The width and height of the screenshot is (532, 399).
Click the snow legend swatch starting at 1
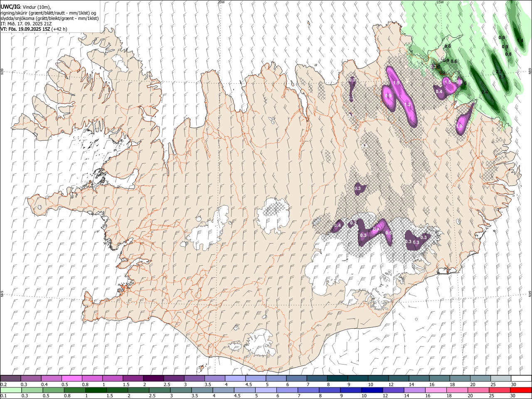click(x=113, y=378)
